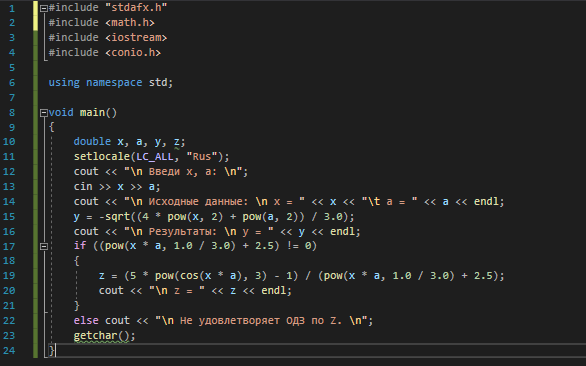Click the 'setlocale' function call
This screenshot has width=586, height=366.
(102, 156)
